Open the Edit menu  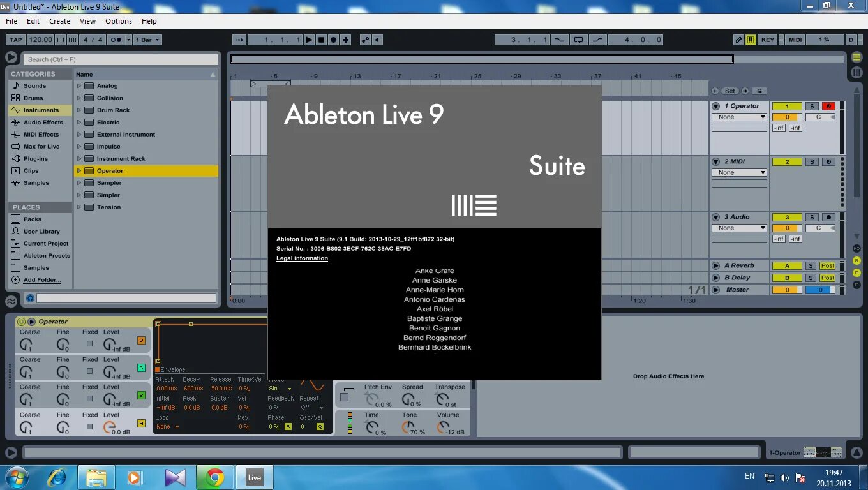(x=33, y=21)
